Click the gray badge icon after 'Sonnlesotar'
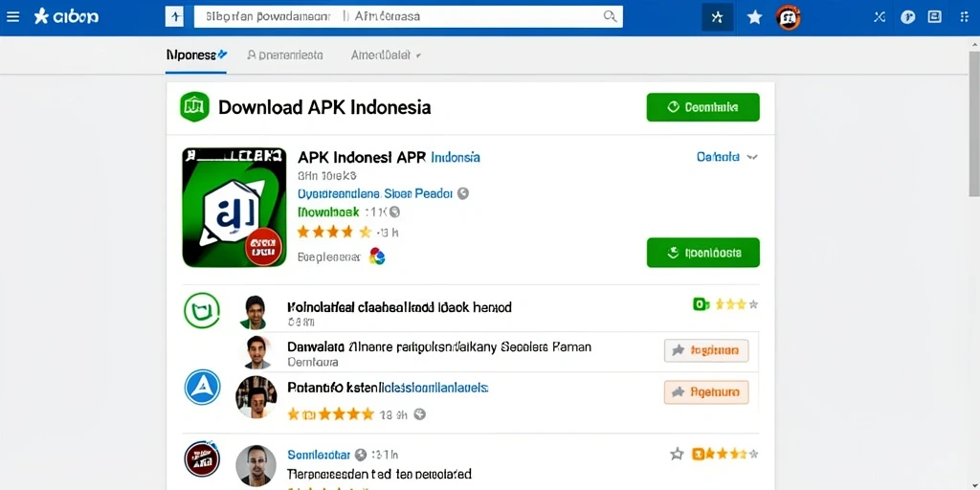The height and width of the screenshot is (490, 980). (x=361, y=455)
